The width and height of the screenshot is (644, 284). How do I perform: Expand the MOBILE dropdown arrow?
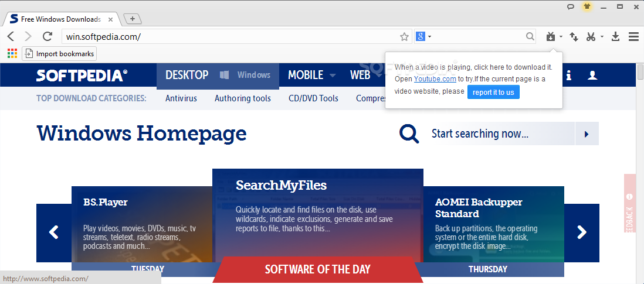pyautogui.click(x=333, y=76)
